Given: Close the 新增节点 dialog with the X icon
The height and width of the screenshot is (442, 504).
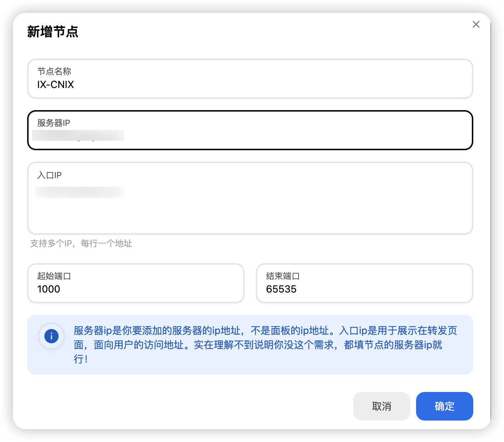Looking at the screenshot, I should click(x=476, y=24).
